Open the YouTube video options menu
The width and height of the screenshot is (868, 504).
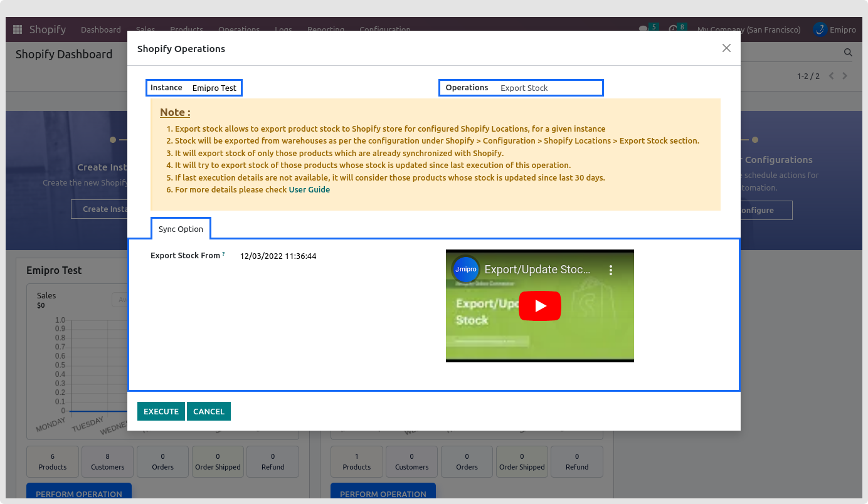click(x=611, y=270)
